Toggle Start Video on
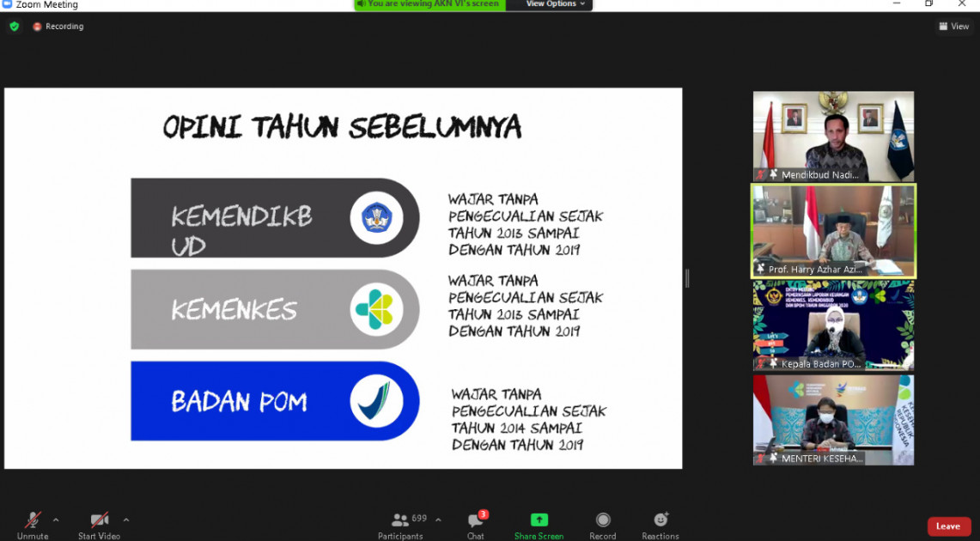This screenshot has width=980, height=541. 99,525
